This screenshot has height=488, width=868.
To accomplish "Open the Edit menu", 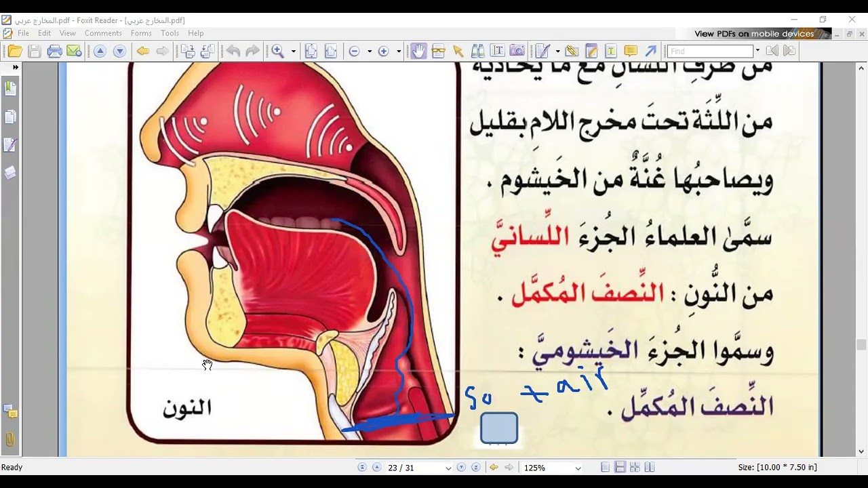I will pos(45,33).
